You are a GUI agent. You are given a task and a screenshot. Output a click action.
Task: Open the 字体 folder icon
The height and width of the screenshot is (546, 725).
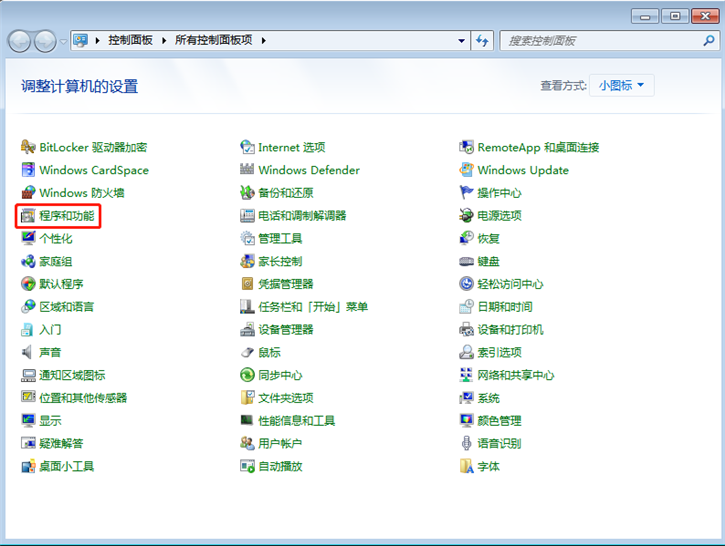466,466
